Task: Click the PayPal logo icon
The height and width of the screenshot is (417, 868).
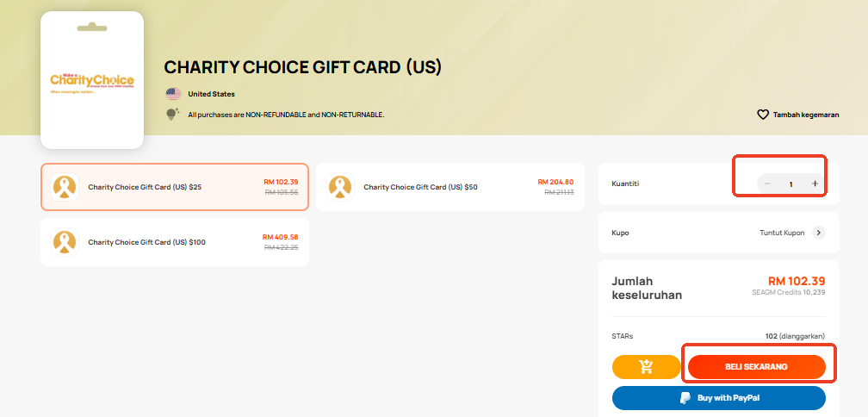Action: pyautogui.click(x=685, y=398)
